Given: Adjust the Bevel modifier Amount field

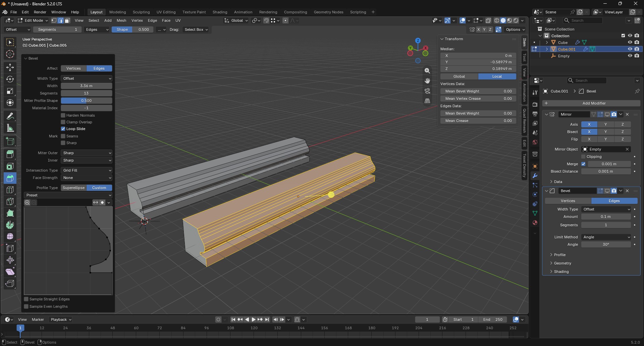Looking at the screenshot, I should click(606, 217).
